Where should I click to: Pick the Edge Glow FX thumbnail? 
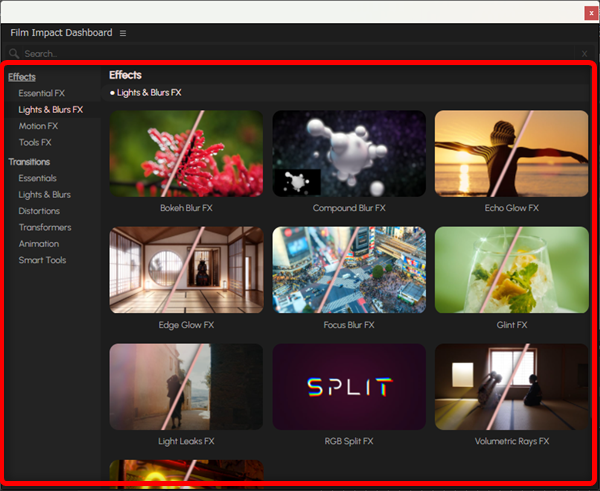(x=186, y=270)
